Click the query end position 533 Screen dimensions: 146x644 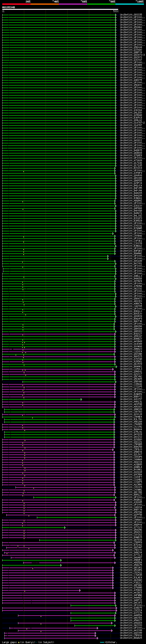pos(115,11)
